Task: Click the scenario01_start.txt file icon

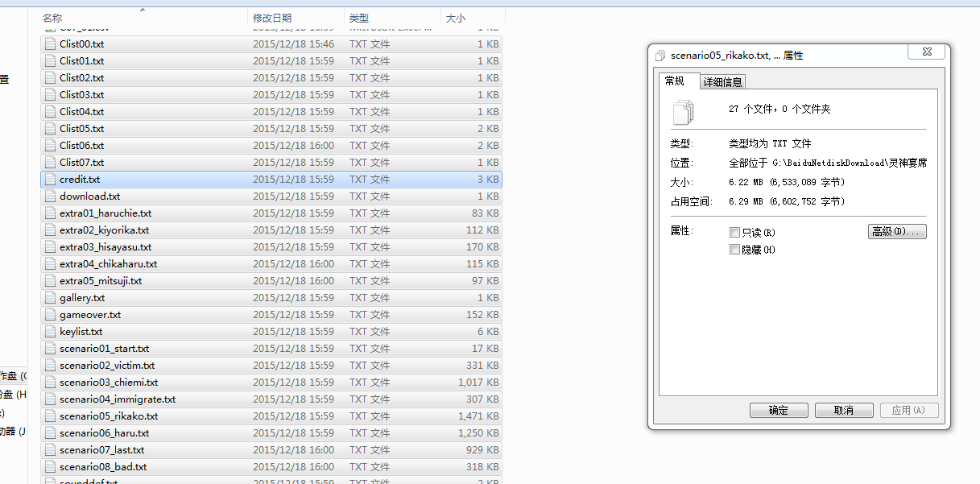Action: point(50,349)
